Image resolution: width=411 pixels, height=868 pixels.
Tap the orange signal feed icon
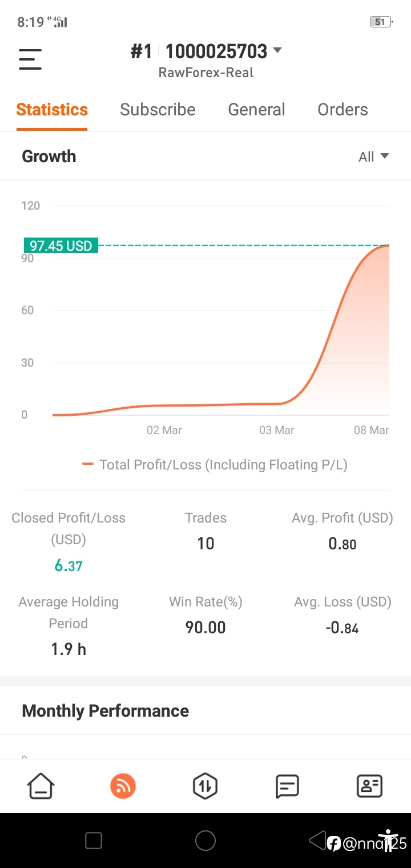pos(123,786)
